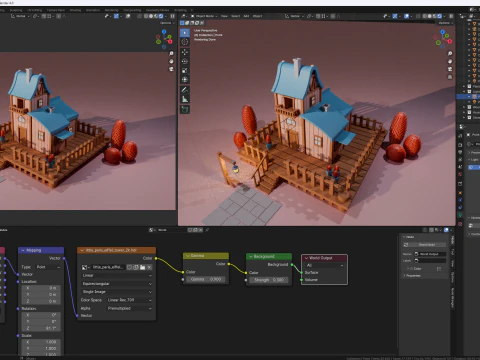The height and width of the screenshot is (360, 480).
Task: Click the navigation gizmo in left viewport
Action: click(x=164, y=39)
